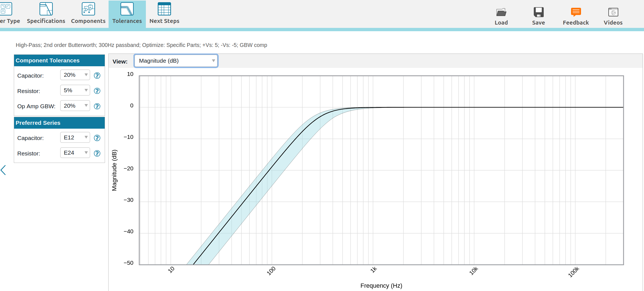Viewport: 644px width, 291px height.
Task: Open the Next Steps table icon
Action: click(x=164, y=9)
